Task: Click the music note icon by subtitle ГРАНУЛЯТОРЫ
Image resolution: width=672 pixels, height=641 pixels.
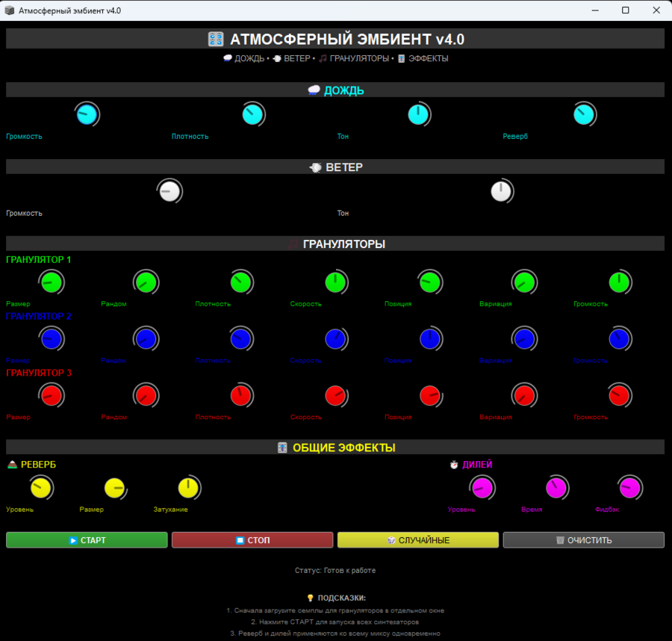Action: coord(323,58)
